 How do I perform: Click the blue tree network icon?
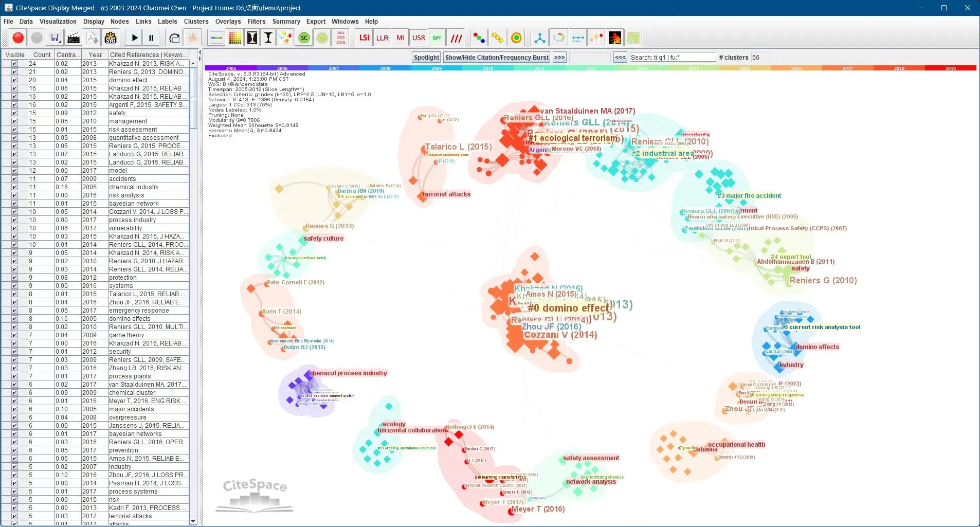pyautogui.click(x=539, y=38)
